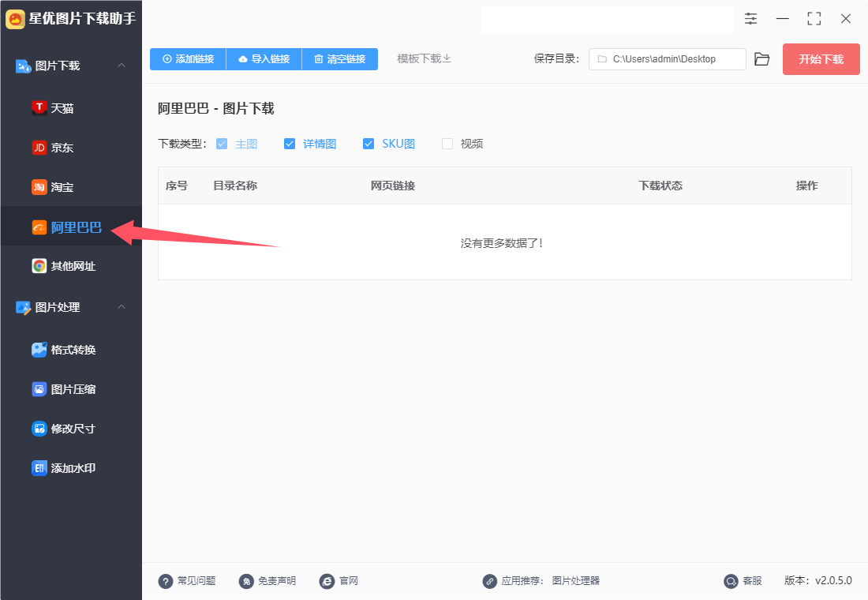Click the 序号 column header
Image resolution: width=868 pixels, height=600 pixels.
tap(177, 186)
